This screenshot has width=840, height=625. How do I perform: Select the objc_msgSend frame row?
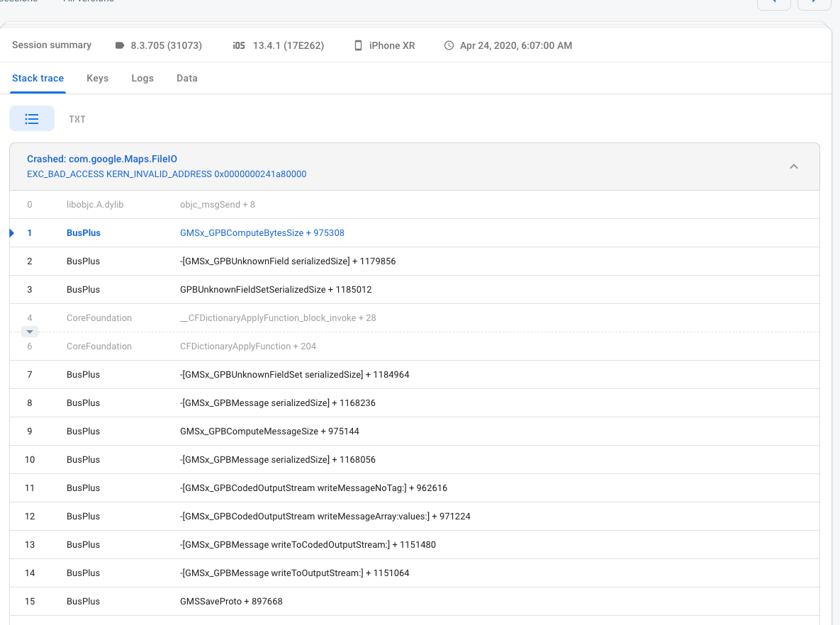click(x=218, y=204)
